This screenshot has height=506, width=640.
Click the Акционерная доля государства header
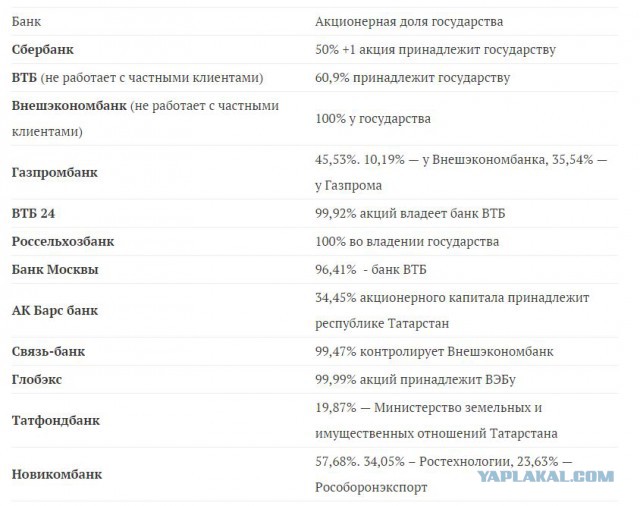pyautogui.click(x=408, y=20)
